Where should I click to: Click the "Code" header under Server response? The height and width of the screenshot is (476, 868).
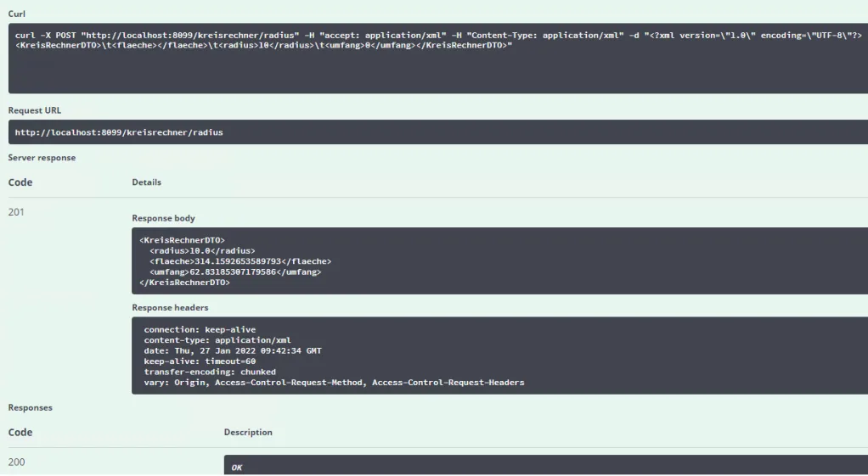(20, 182)
